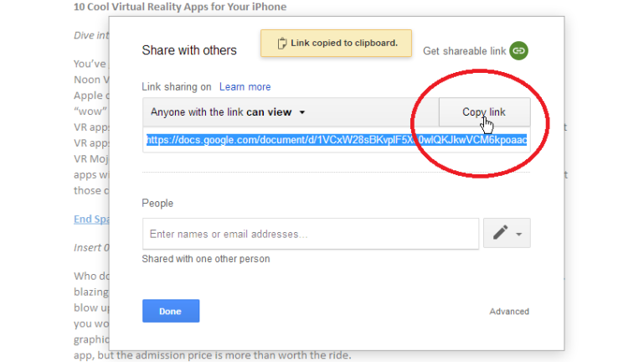Click the pencil edit permission icon
The height and width of the screenshot is (362, 644).
point(500,233)
